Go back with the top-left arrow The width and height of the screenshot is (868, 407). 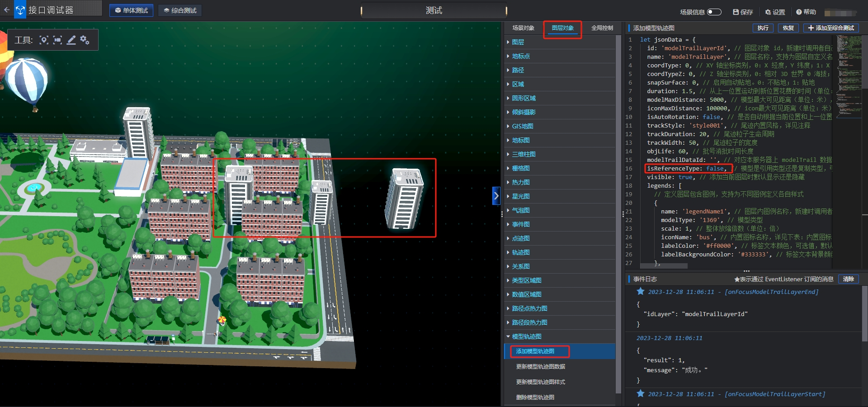pyautogui.click(x=6, y=9)
